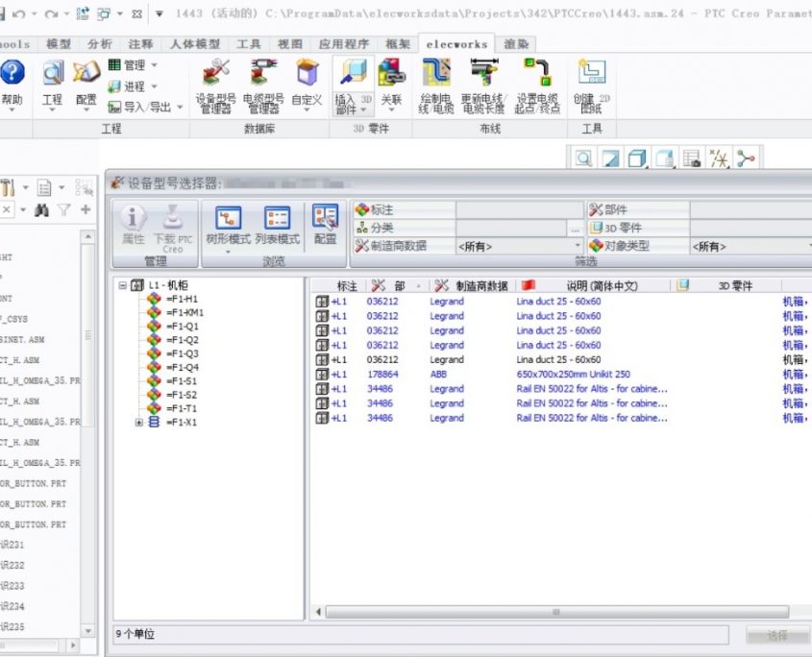Sort by the 说明 (简体中文) column header
Screen dimensions: 812x657
(x=595, y=286)
